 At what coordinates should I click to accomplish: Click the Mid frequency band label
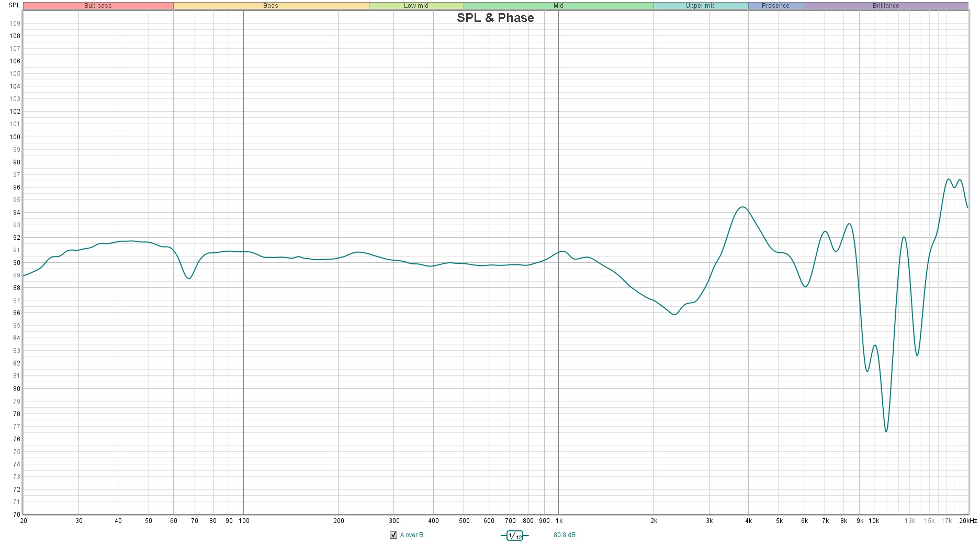559,6
